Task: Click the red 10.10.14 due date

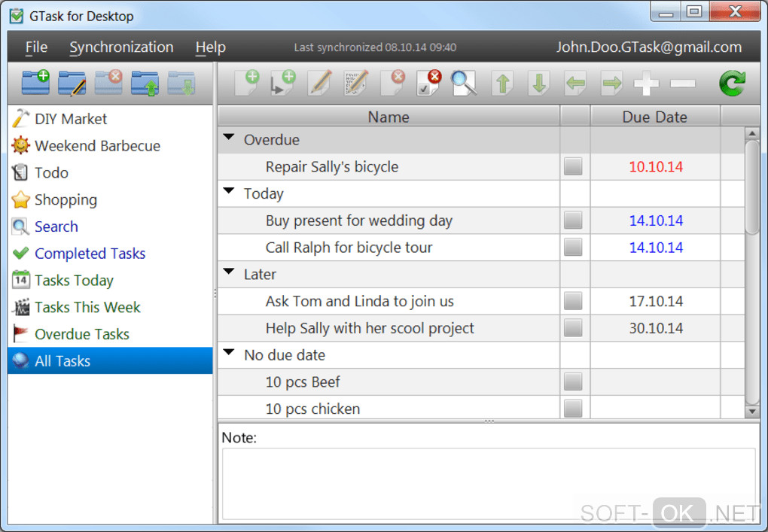Action: [656, 167]
